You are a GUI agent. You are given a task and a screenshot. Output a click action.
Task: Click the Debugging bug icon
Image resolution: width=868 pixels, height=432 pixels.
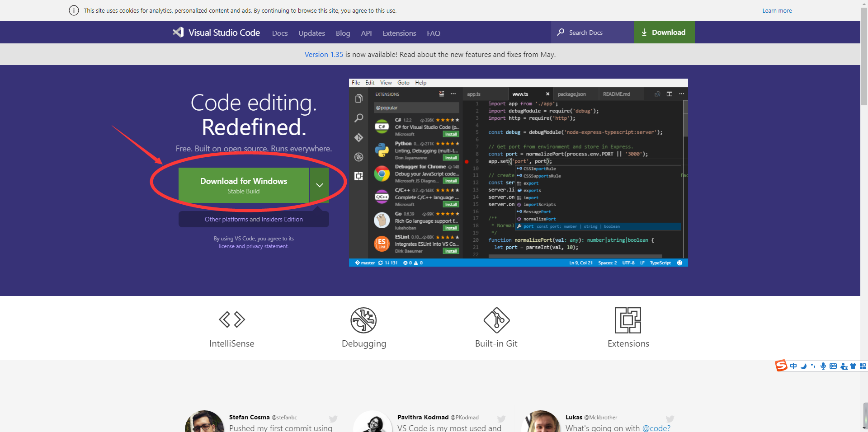pos(363,320)
